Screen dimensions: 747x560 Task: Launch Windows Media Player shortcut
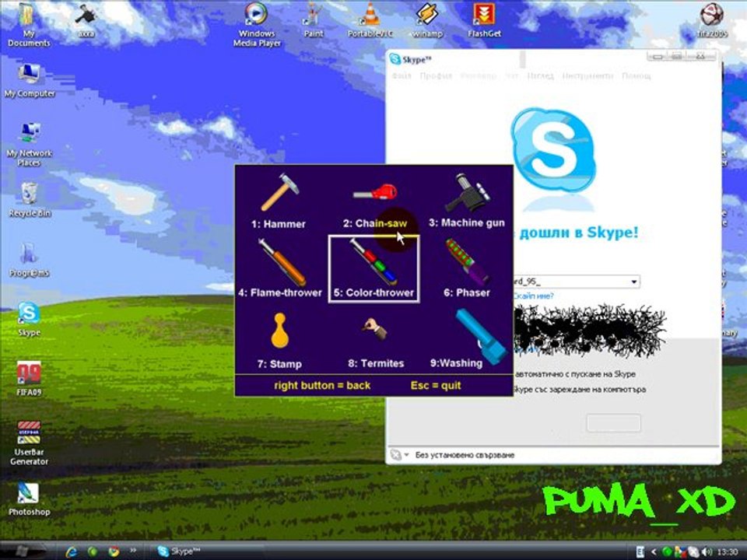click(x=257, y=24)
